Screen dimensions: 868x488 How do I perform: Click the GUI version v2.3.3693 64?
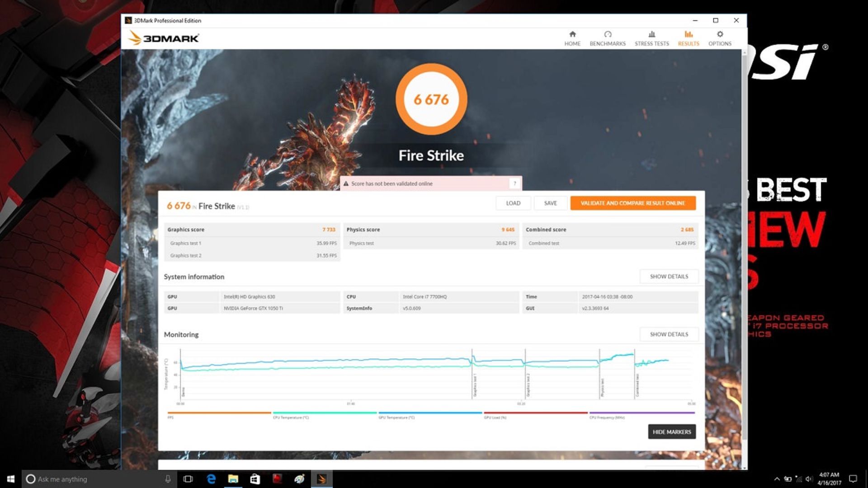(x=595, y=309)
